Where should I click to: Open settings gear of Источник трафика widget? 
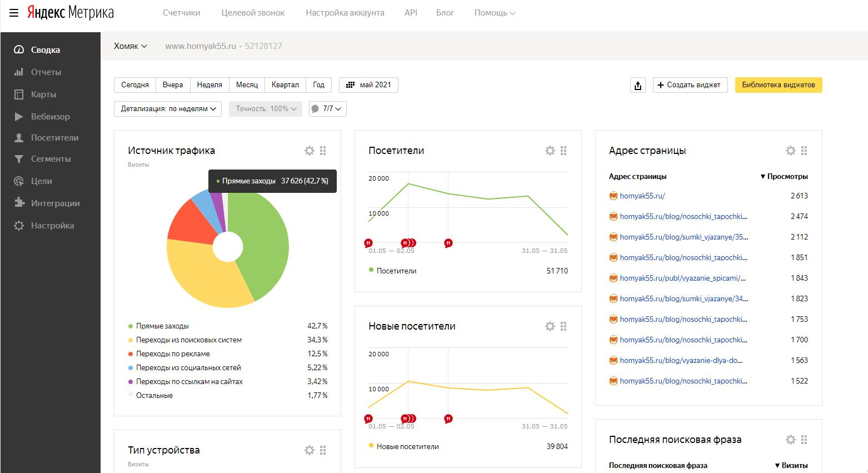[x=310, y=151]
